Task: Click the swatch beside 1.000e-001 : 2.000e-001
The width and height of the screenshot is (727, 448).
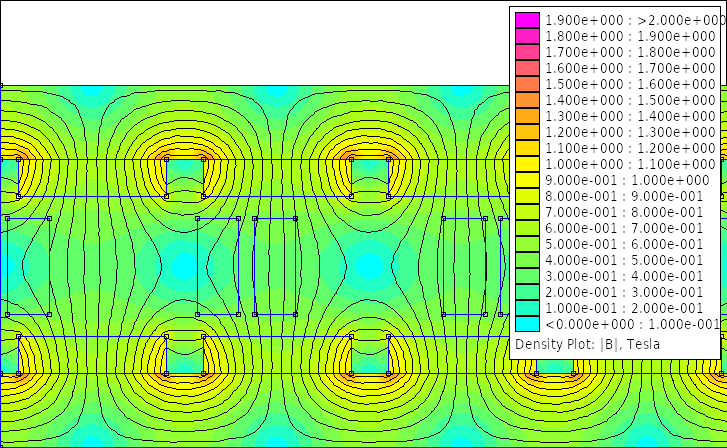Action: pyautogui.click(x=527, y=308)
